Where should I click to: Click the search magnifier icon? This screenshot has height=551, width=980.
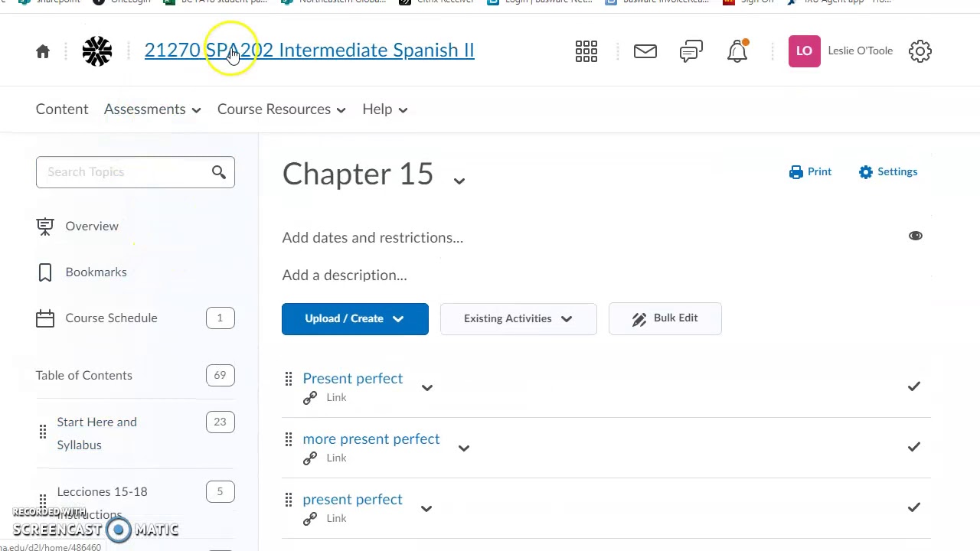[219, 172]
